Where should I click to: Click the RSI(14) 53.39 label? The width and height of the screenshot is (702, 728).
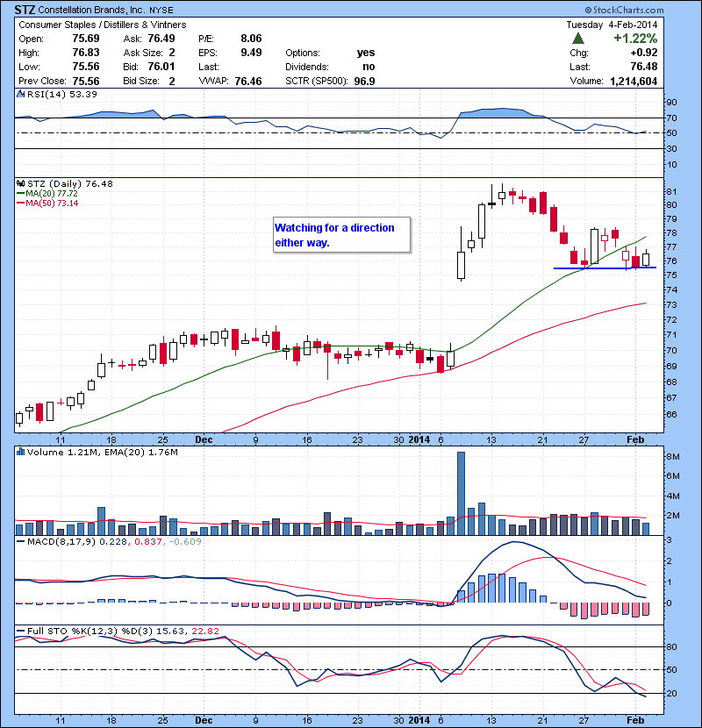click(62, 94)
